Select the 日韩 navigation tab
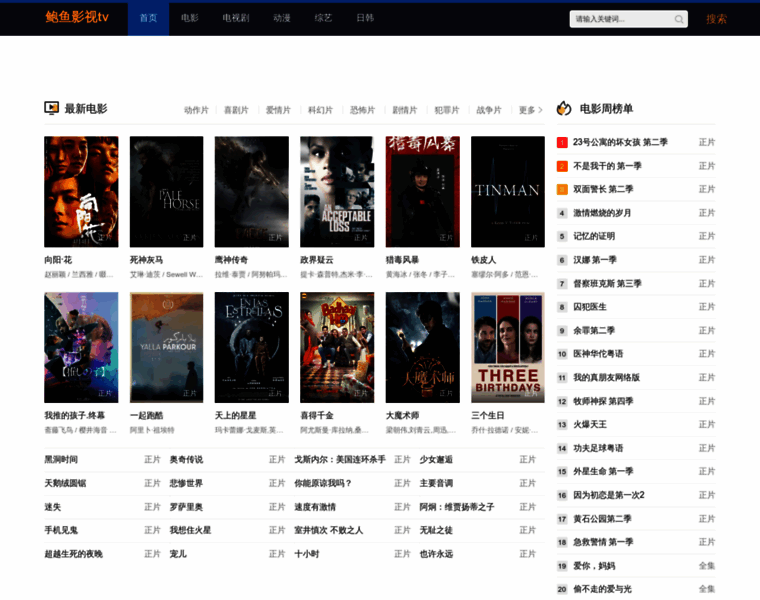The height and width of the screenshot is (600, 760). click(365, 18)
